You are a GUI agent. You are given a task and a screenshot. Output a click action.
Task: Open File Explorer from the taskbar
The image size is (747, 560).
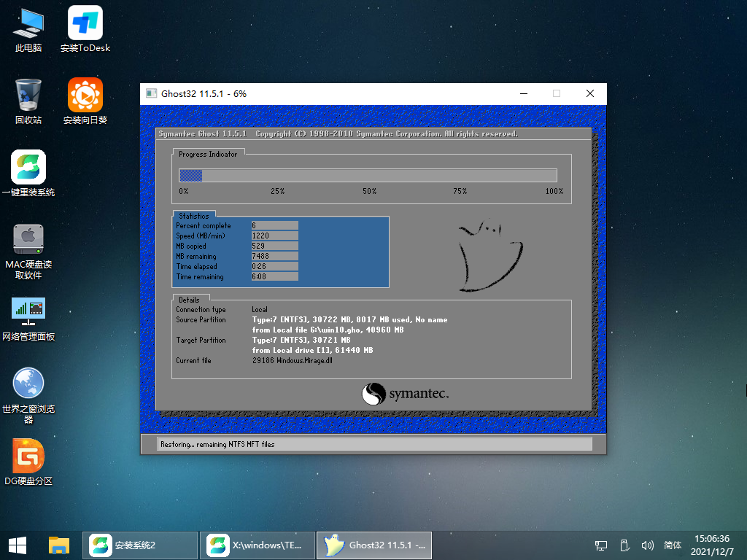click(x=58, y=545)
